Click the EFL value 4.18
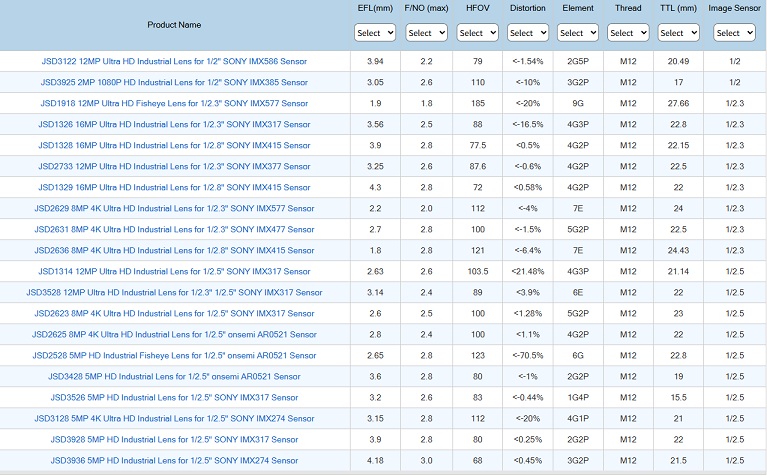The height and width of the screenshot is (476, 767). point(375,461)
